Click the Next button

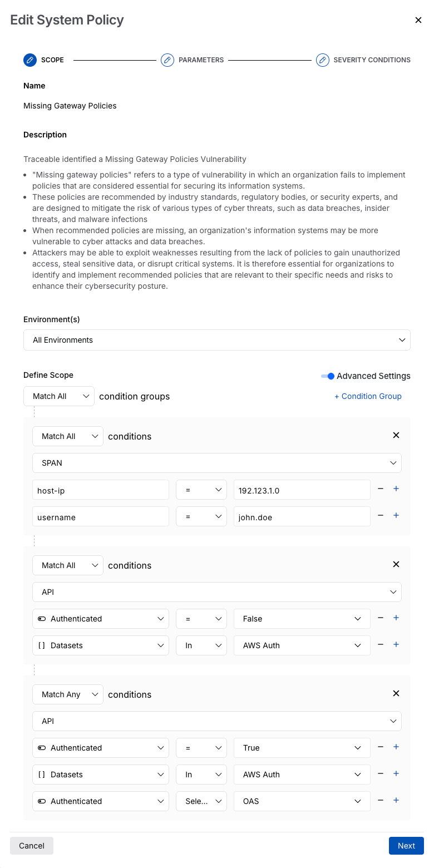click(x=406, y=846)
